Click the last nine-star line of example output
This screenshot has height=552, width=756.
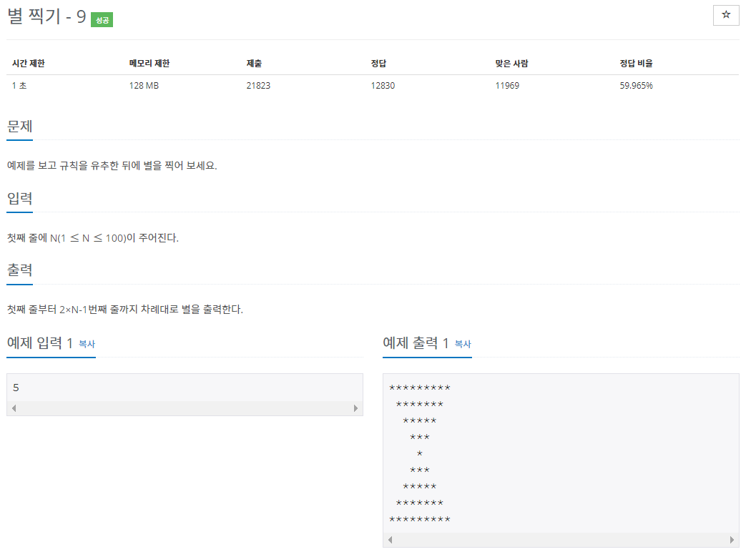pos(419,520)
